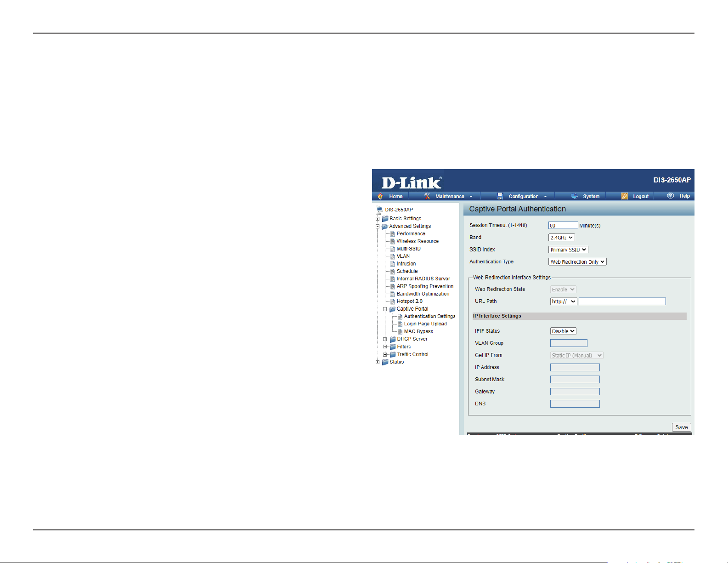This screenshot has height=563, width=728.
Task: Click the D-Link logo
Action: (412, 182)
